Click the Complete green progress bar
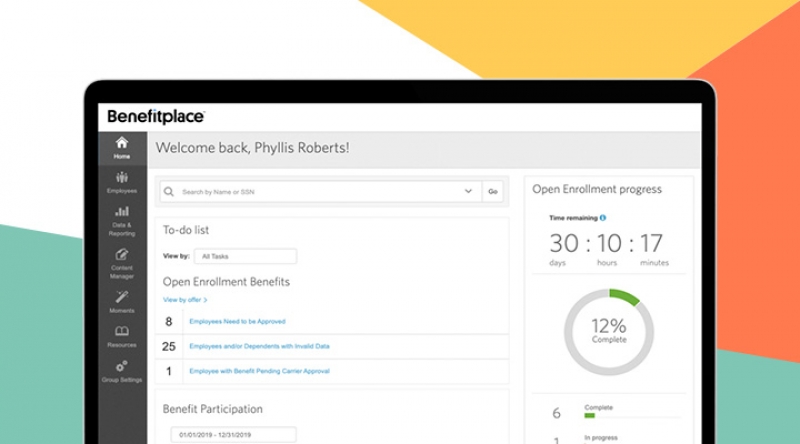Screen dimensions: 800x444 tap(590, 415)
